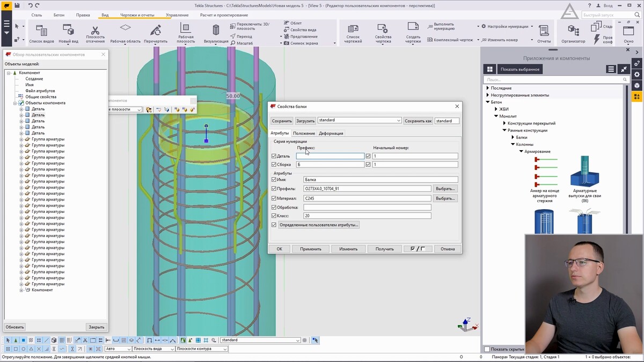644x362 pixels.
Task: Switch to the Положение tab
Action: (x=304, y=133)
